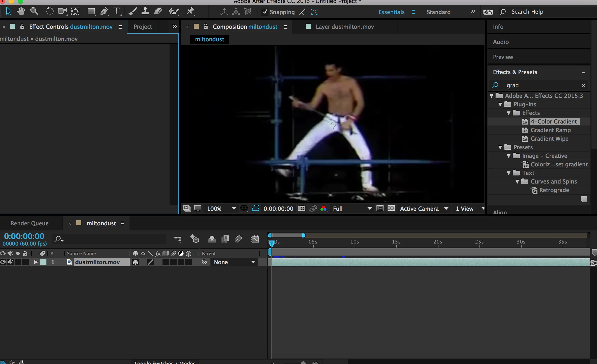This screenshot has height=364, width=597.
Task: Select the Zoom tool in toolbar
Action: click(34, 11)
